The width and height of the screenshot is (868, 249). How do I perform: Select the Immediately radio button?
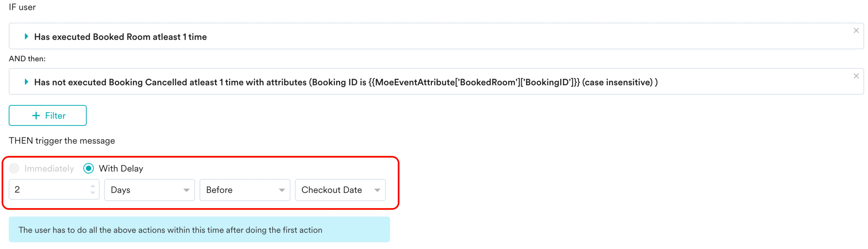tap(14, 168)
